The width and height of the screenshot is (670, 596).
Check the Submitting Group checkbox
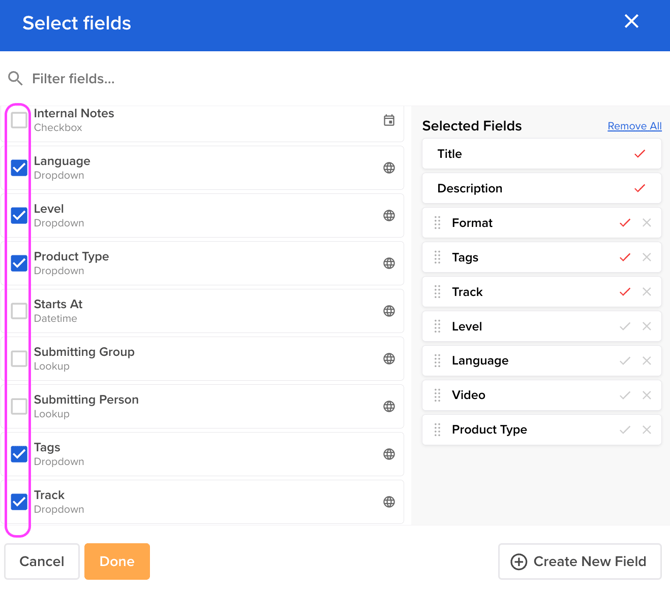pos(19,359)
